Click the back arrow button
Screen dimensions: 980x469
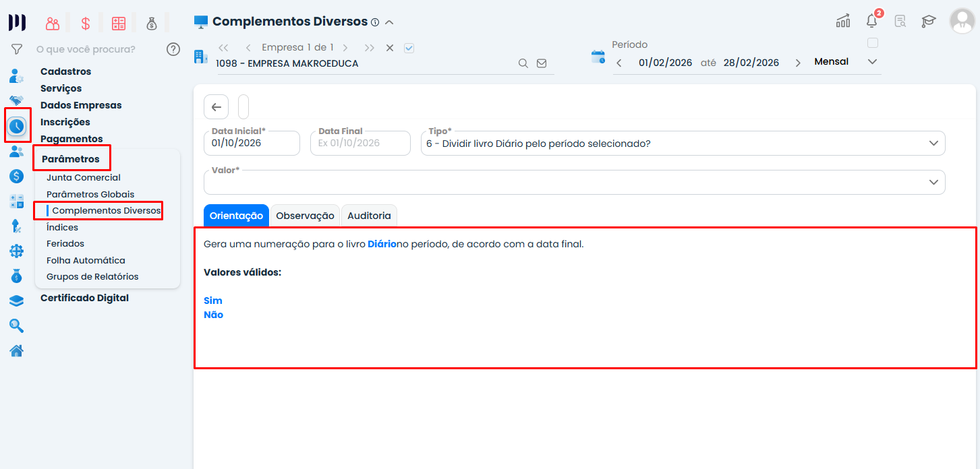(217, 106)
